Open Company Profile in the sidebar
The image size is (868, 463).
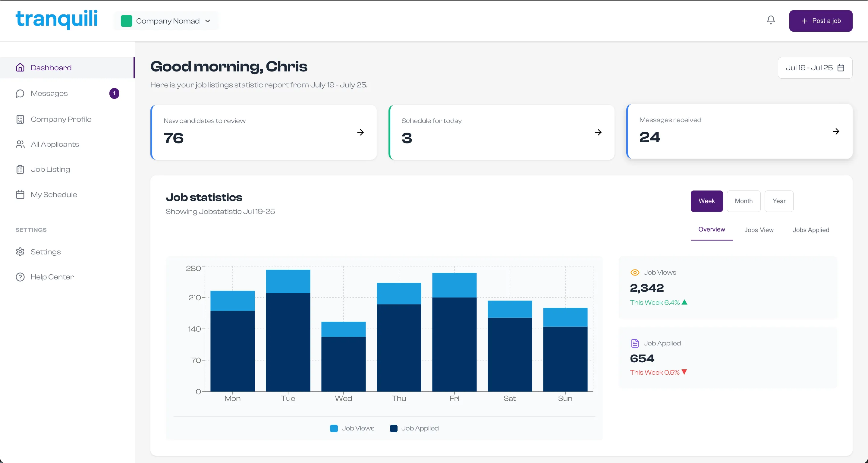[67, 119]
